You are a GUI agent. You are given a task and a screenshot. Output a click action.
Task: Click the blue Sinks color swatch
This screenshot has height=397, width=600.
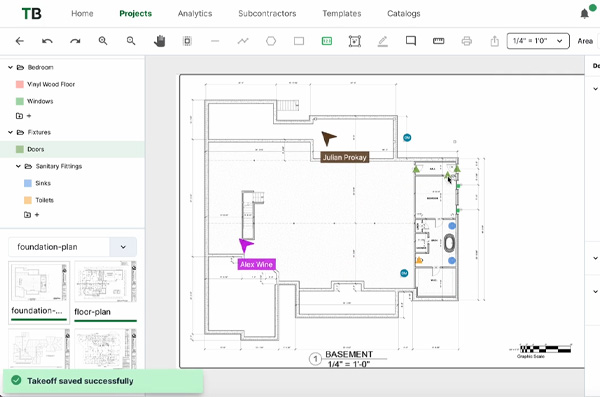click(28, 183)
